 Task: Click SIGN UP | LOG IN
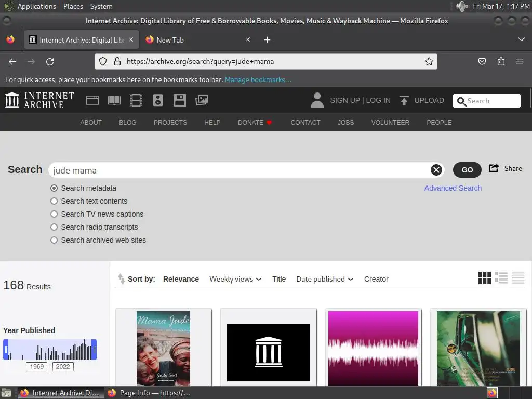pos(361,100)
